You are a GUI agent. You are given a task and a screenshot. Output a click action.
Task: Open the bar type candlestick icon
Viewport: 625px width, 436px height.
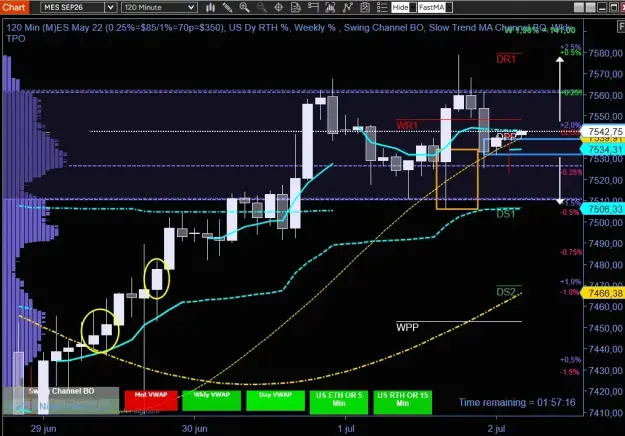[210, 7]
